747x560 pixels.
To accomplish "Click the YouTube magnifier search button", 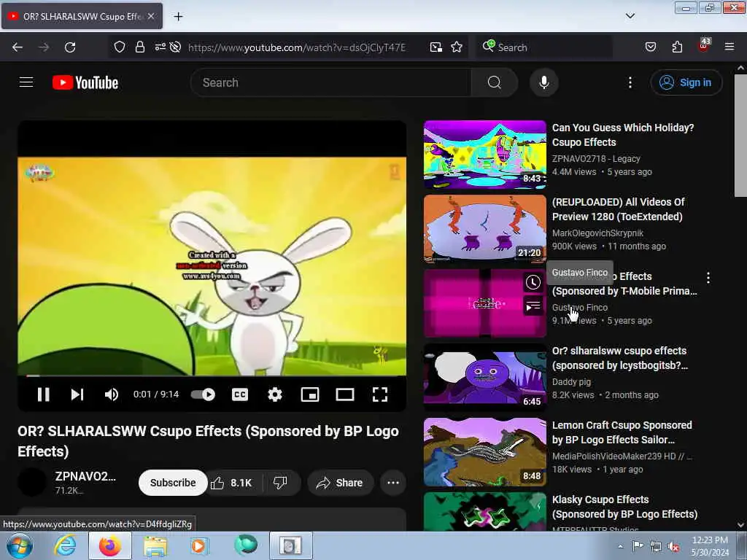I will 495,82.
